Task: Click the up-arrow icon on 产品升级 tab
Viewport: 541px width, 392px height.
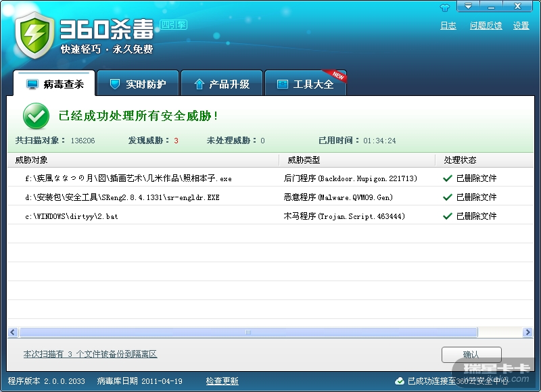Action: (x=199, y=84)
